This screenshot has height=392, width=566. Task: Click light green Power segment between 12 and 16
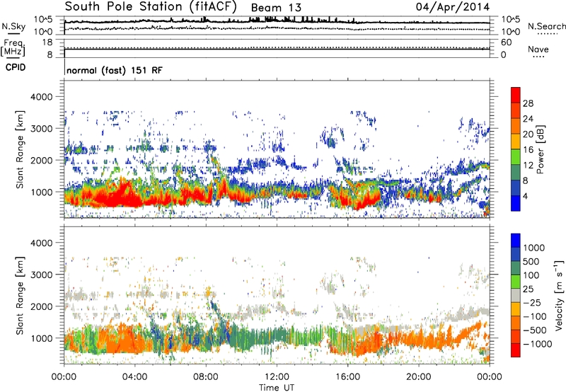pyautogui.click(x=516, y=157)
